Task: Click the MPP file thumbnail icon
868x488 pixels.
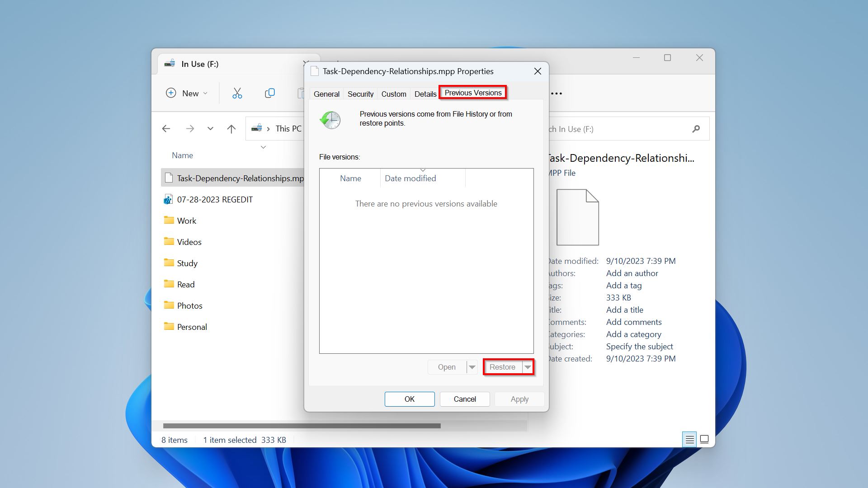Action: pos(576,217)
